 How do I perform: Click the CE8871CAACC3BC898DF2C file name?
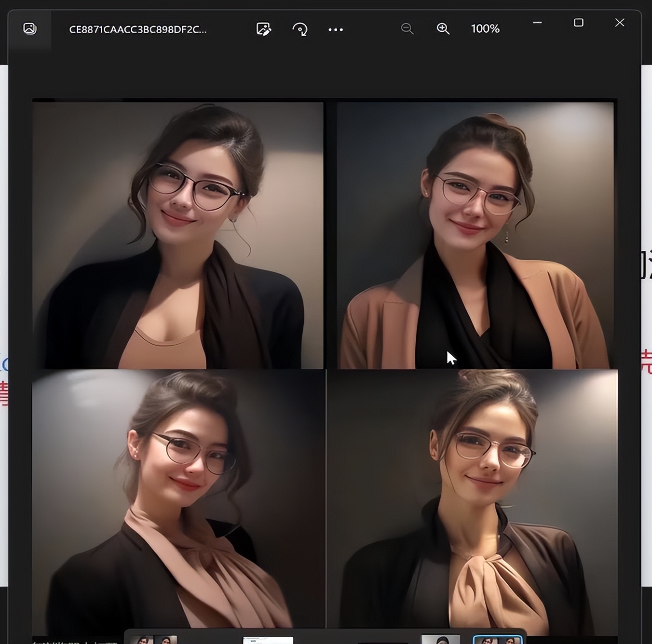pyautogui.click(x=137, y=29)
